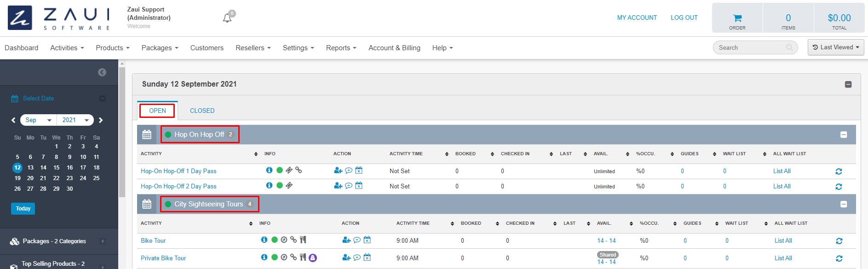Collapse the Sunday 12 September 2021 panel
Viewport: 868px width, 269px height.
(848, 84)
